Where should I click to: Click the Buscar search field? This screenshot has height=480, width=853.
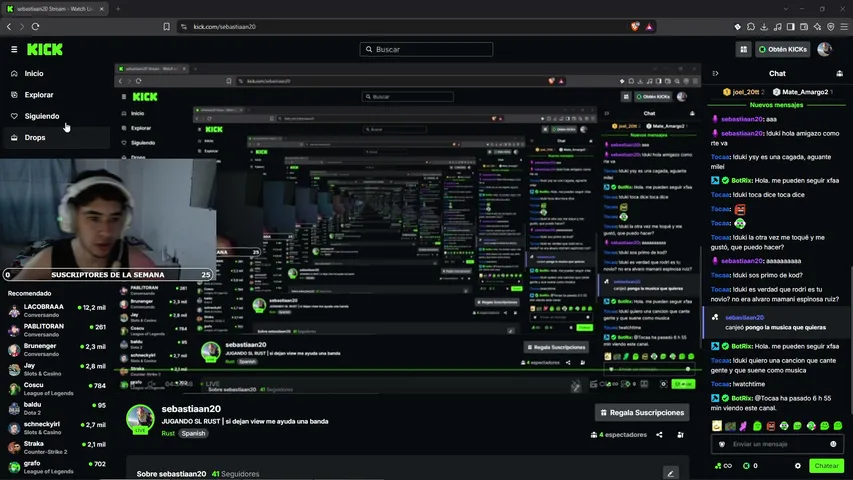coord(426,50)
